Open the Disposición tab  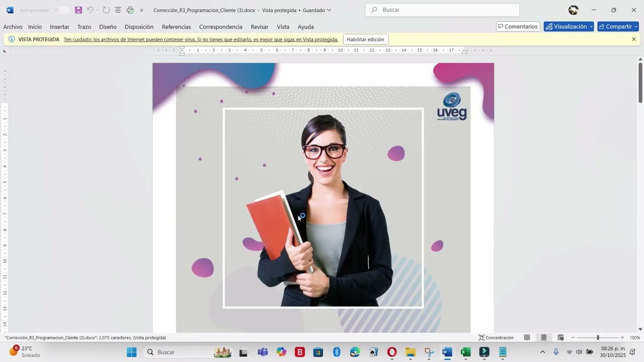[139, 27]
